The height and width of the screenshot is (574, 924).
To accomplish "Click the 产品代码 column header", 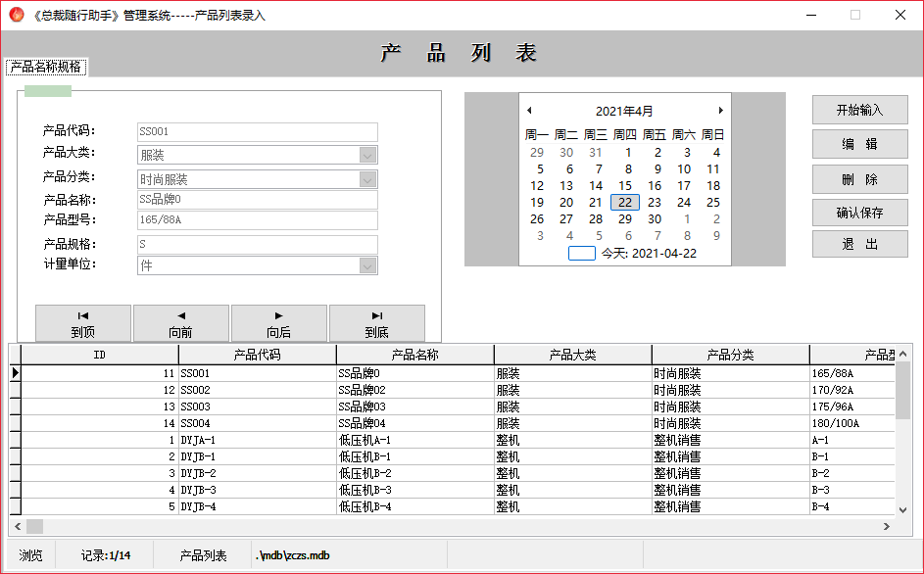I will (258, 355).
